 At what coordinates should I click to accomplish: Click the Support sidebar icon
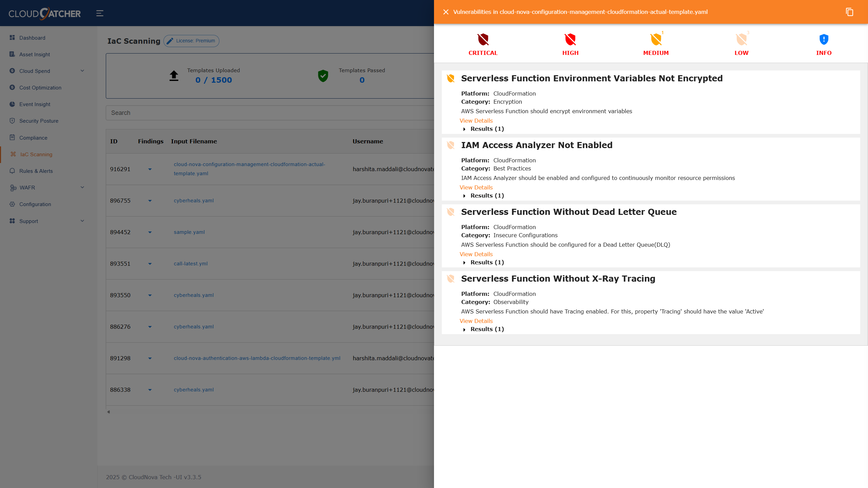pos(12,221)
